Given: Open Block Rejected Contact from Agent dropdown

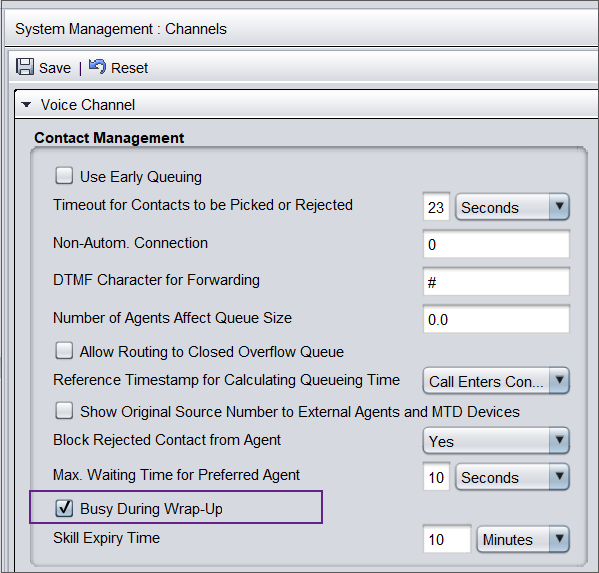Looking at the screenshot, I should point(496,440).
